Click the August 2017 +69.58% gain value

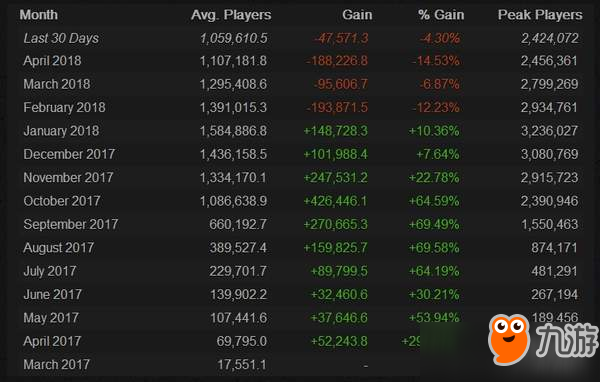tap(434, 248)
